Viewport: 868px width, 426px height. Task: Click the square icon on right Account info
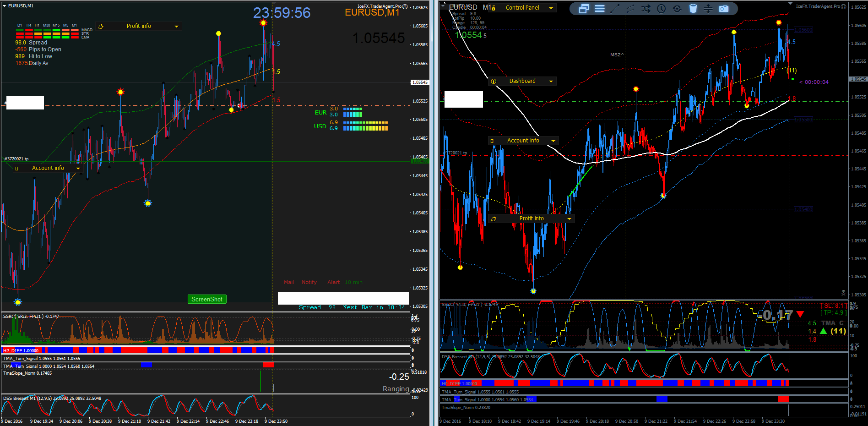point(492,141)
